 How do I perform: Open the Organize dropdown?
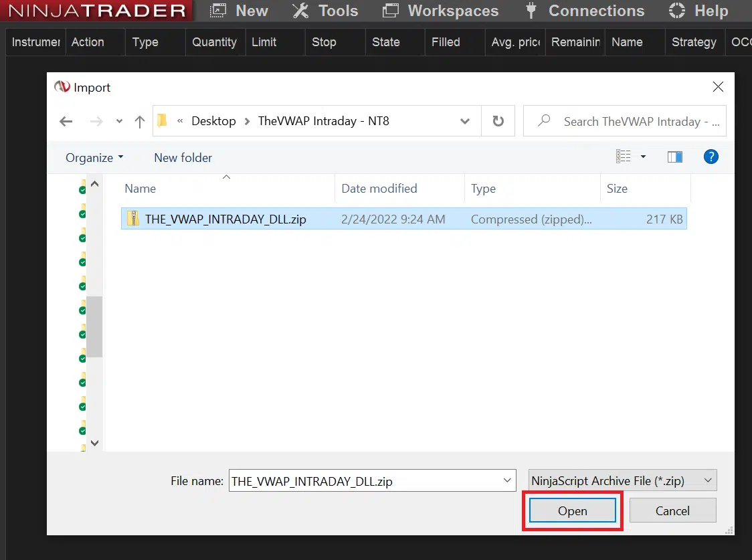[94, 158]
